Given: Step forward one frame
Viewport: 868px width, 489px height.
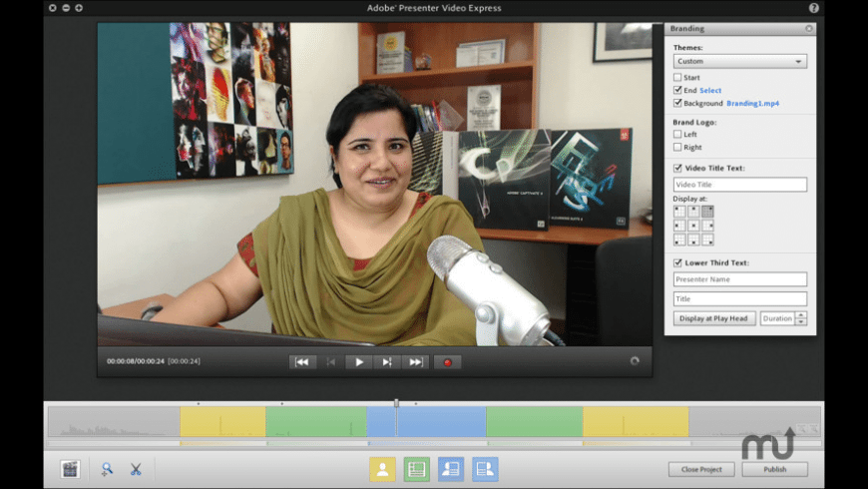Looking at the screenshot, I should point(387,362).
